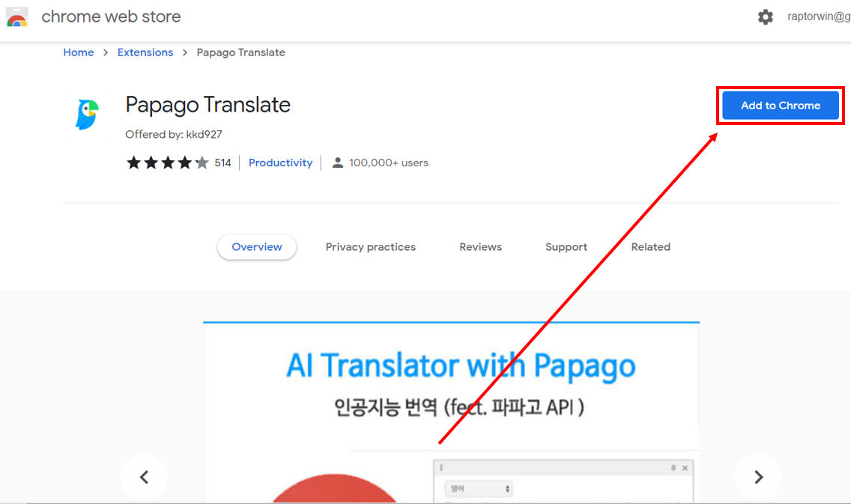
Task: Open the Reviews tab
Action: (x=481, y=247)
